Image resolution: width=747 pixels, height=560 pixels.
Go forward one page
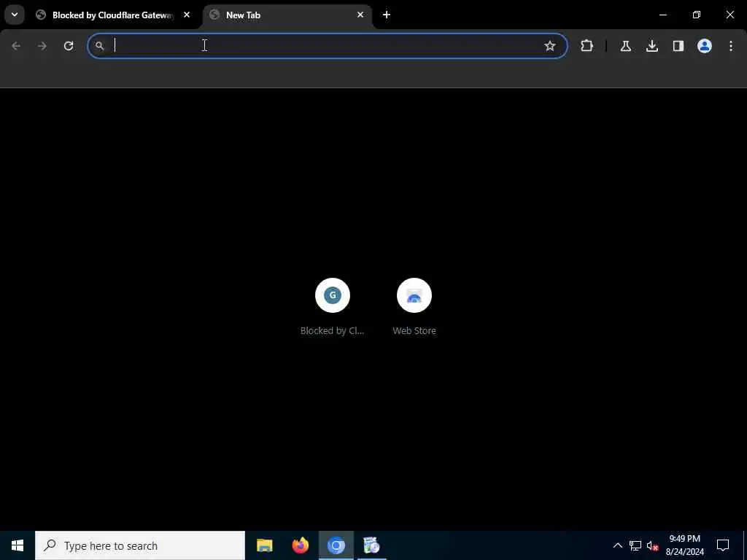coord(42,46)
